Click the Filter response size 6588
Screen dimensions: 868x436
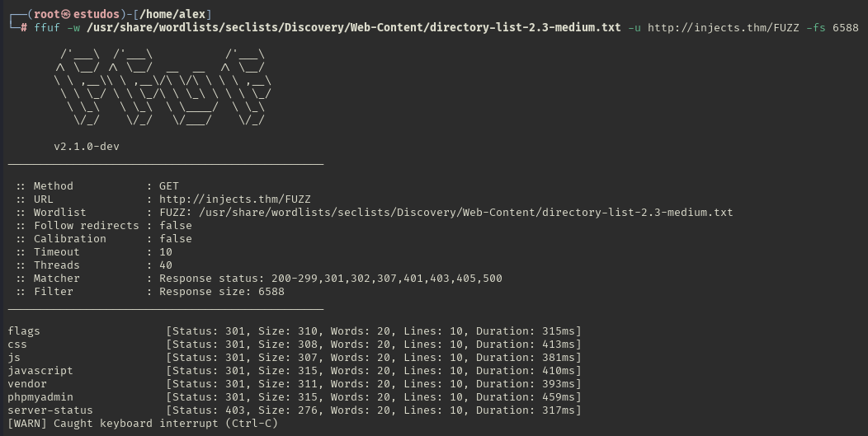pyautogui.click(x=221, y=292)
